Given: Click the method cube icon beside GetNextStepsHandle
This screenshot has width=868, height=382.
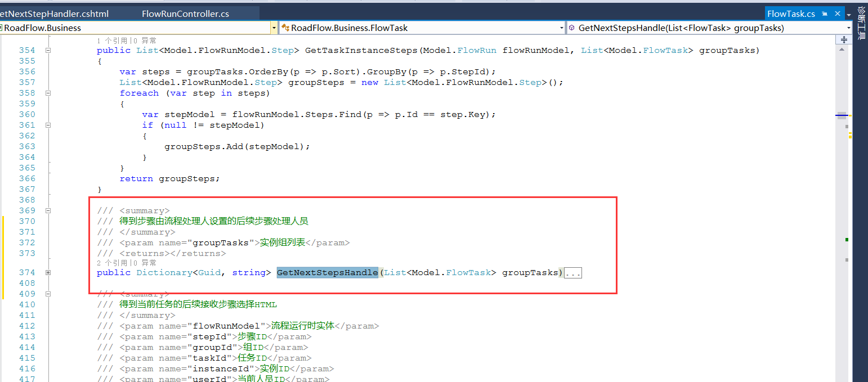Looking at the screenshot, I should 571,28.
